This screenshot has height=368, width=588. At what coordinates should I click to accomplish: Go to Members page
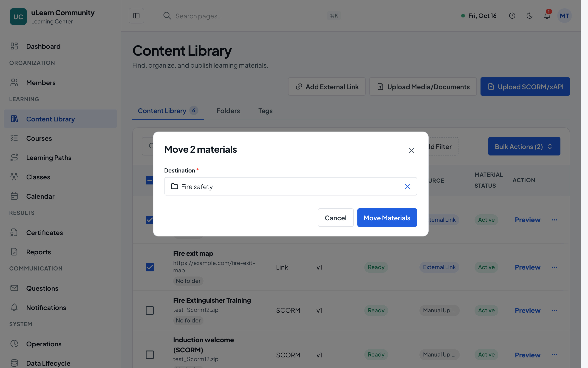pos(60,83)
